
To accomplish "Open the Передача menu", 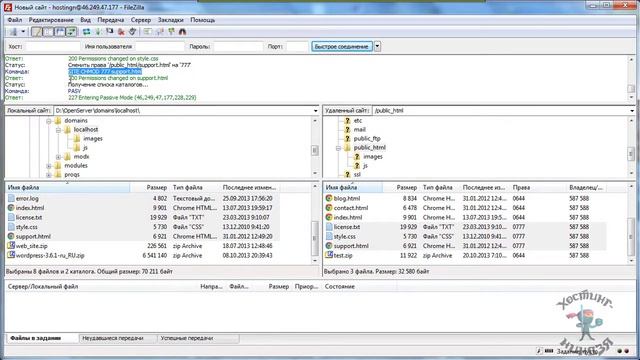I will [111, 20].
